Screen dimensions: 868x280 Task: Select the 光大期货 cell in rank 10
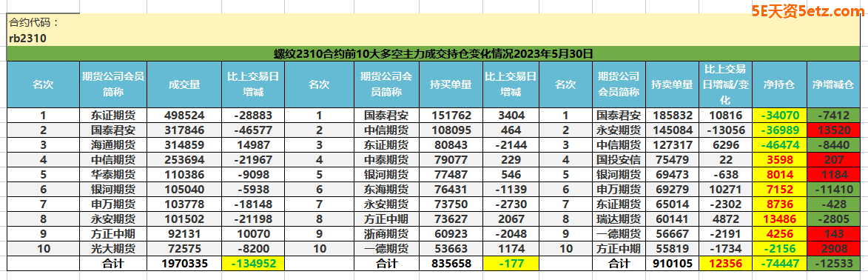[113, 248]
